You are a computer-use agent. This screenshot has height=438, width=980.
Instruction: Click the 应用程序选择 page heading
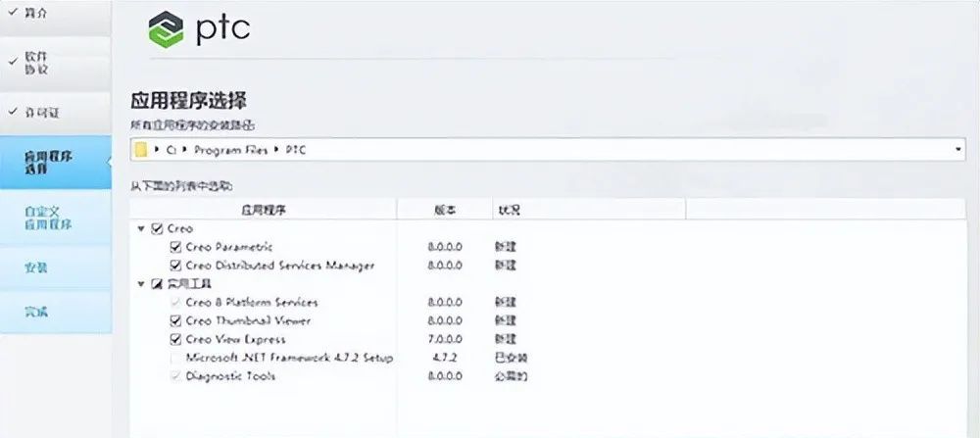[x=188, y=101]
